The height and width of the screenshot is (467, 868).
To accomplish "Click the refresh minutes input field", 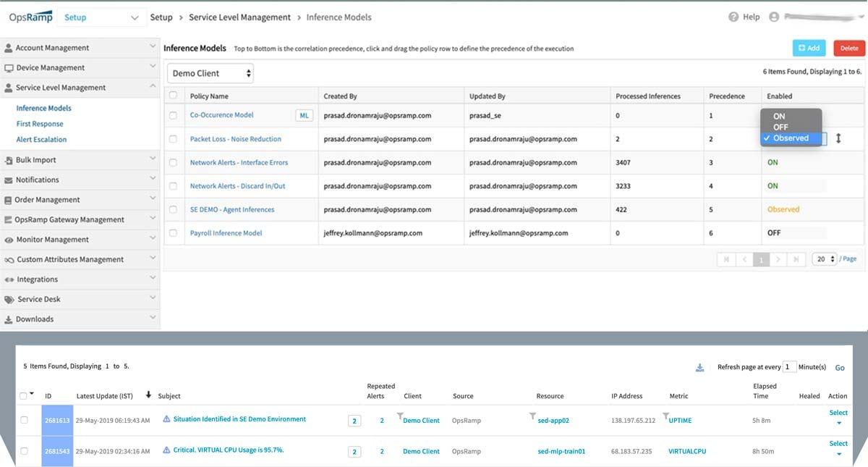I will click(791, 367).
